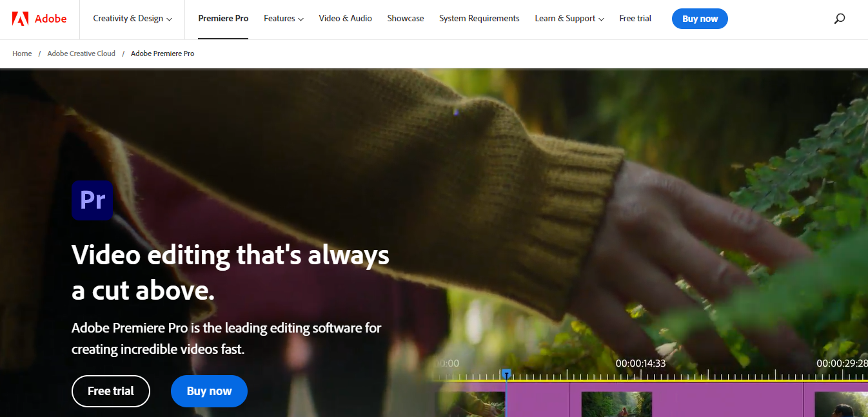868x417 pixels.
Task: Select the forest clip thumbnail in timeline
Action: 616,404
